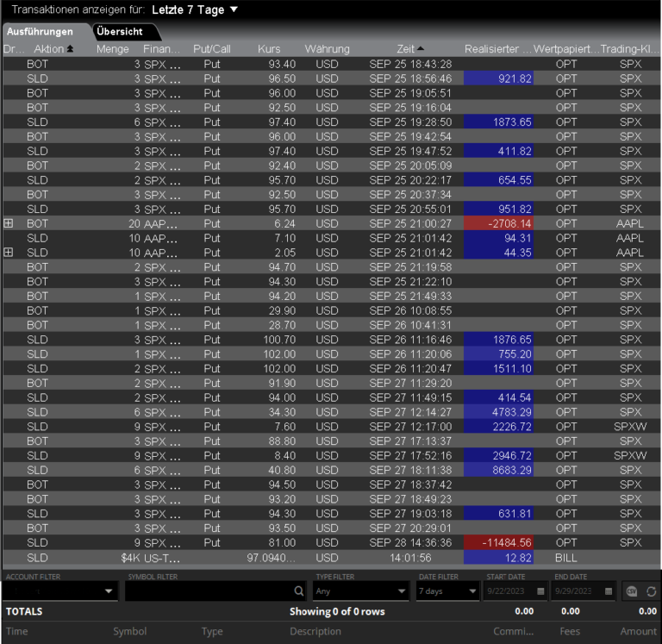Click the Menge column header

click(x=113, y=49)
